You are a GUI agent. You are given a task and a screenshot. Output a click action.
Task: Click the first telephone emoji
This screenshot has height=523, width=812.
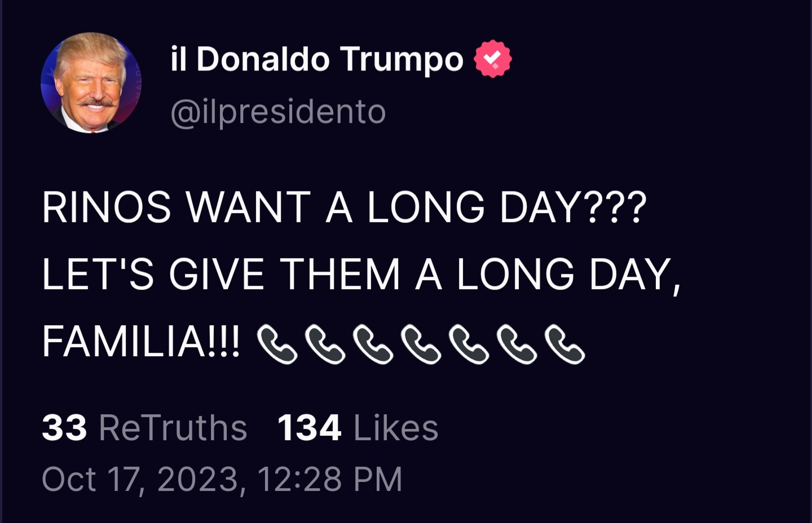click(277, 344)
